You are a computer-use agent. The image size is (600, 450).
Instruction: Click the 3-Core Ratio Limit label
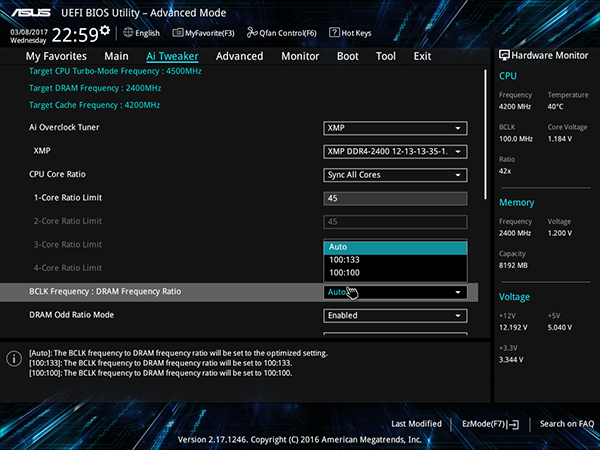tap(68, 245)
